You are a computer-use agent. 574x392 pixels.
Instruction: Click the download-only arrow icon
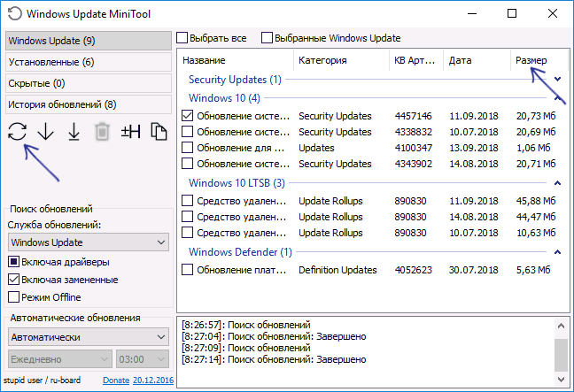coord(46,132)
